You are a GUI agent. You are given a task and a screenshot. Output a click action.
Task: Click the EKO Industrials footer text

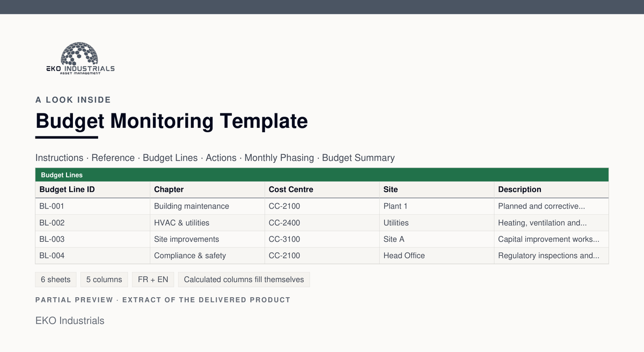(70, 321)
